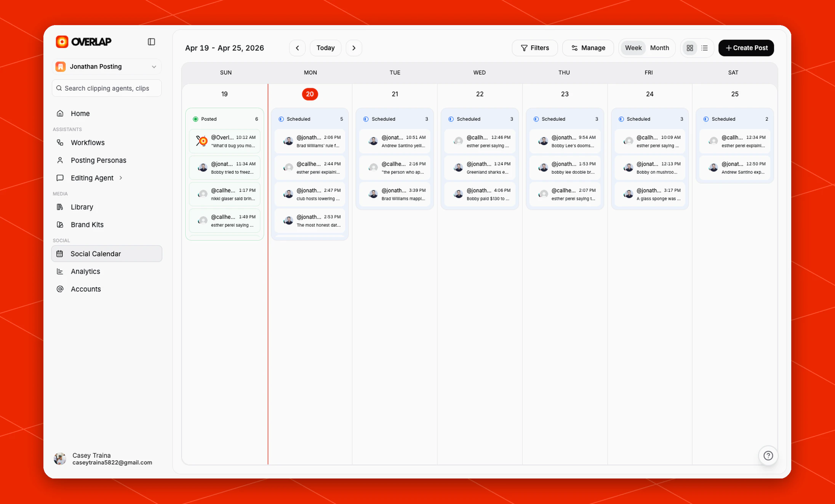835x504 pixels.
Task: Go to Posting Personas
Action: 107,160
